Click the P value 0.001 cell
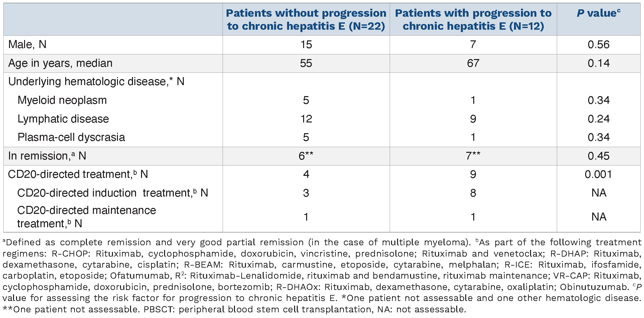The height and width of the screenshot is (318, 644). click(598, 174)
